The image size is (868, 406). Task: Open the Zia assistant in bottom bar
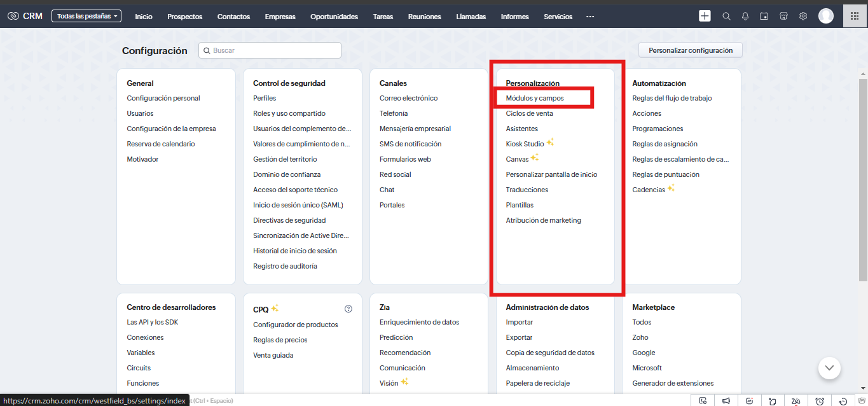click(x=796, y=401)
